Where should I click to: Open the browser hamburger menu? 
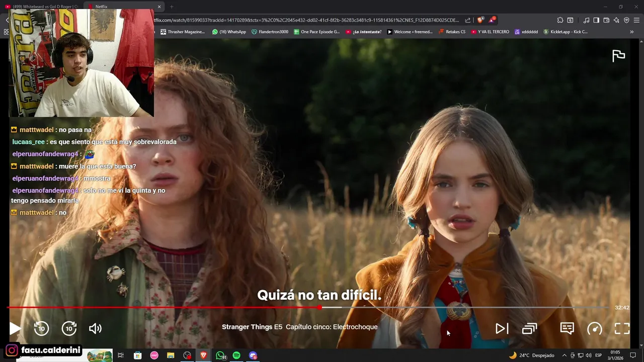[636, 20]
